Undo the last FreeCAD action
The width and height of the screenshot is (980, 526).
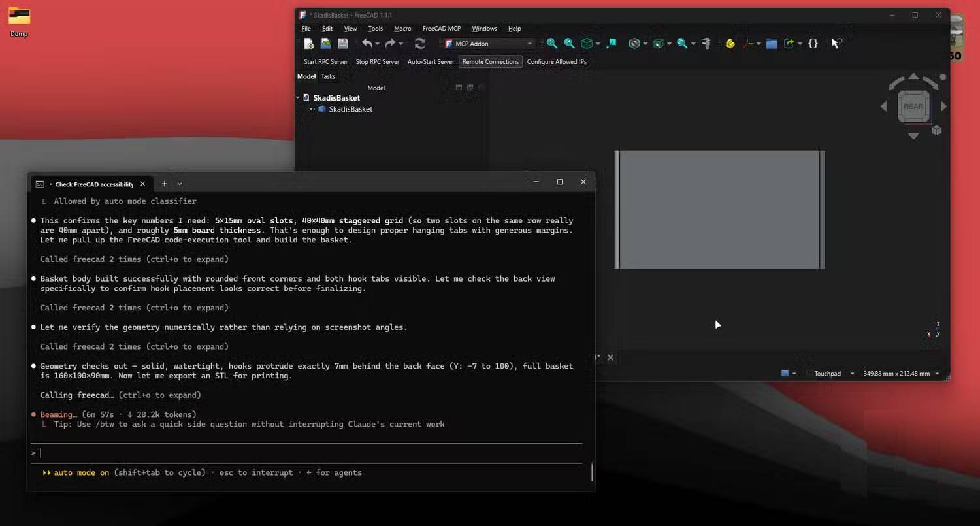(x=367, y=43)
